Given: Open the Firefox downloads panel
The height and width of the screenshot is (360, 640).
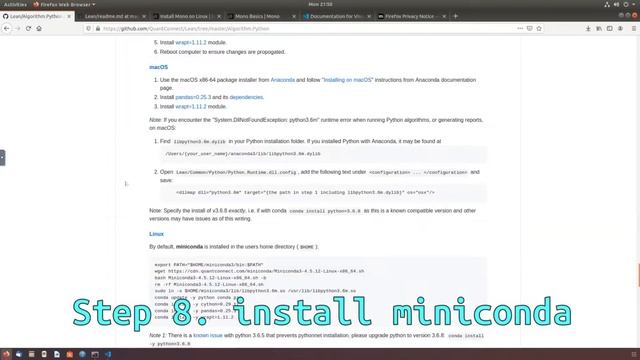Looking at the screenshot, I should click(588, 29).
